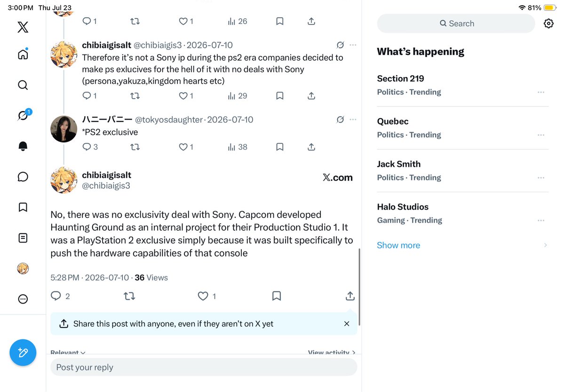Open more options for Halo Studios trend
The width and height of the screenshot is (564, 392).
click(541, 220)
